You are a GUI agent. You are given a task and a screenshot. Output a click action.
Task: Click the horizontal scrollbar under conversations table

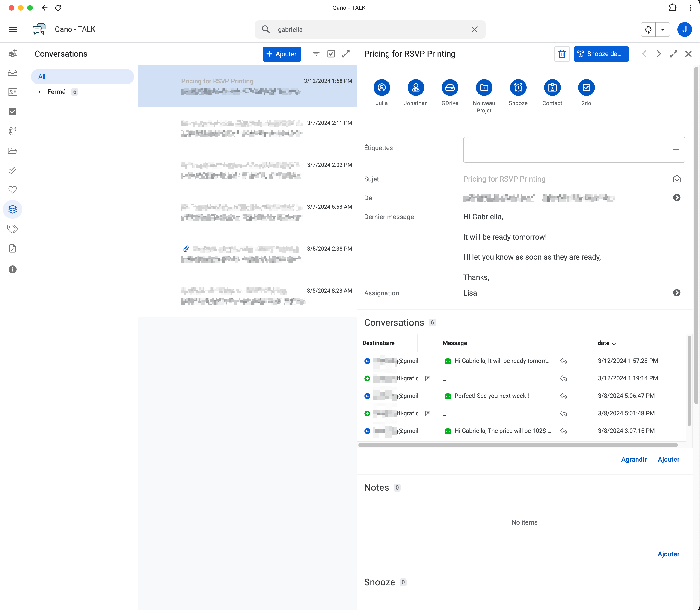tap(518, 445)
